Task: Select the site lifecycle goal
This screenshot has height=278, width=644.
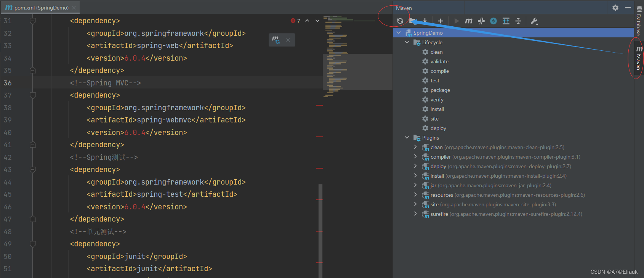Action: (434, 119)
